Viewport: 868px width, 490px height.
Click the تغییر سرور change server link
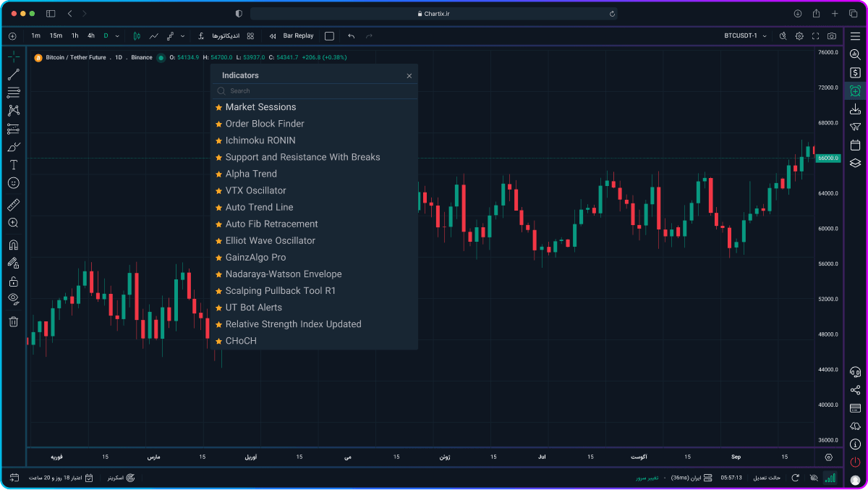[x=647, y=478]
